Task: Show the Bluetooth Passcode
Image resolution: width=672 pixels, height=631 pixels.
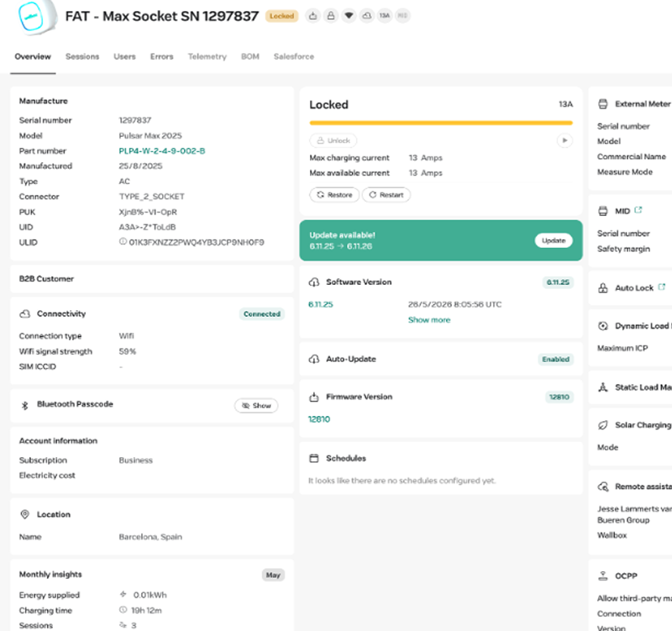Action: pos(256,406)
